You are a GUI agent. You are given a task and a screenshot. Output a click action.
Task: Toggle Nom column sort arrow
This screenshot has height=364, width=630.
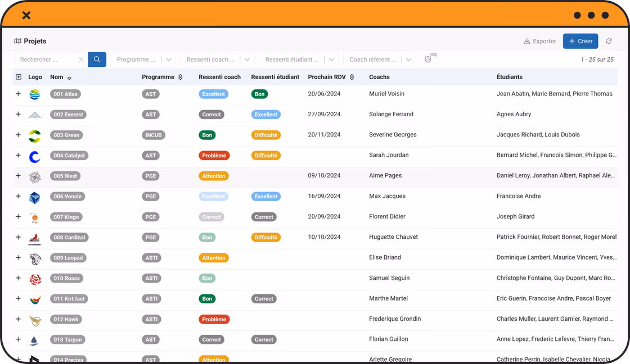pos(70,78)
